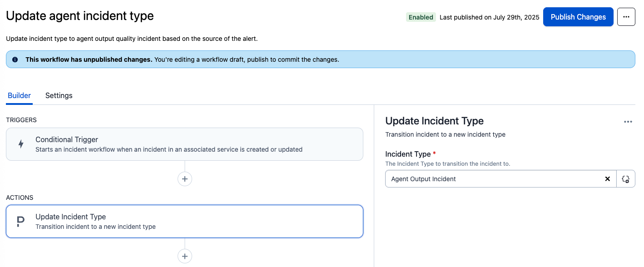Insert a dynamic variable with the curly braces icon

(x=626, y=178)
